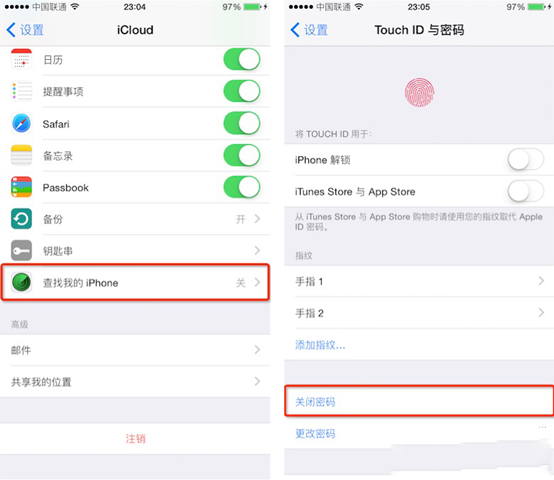Tap the red 注销 sign-out button
This screenshot has height=480, width=554.
point(135,439)
